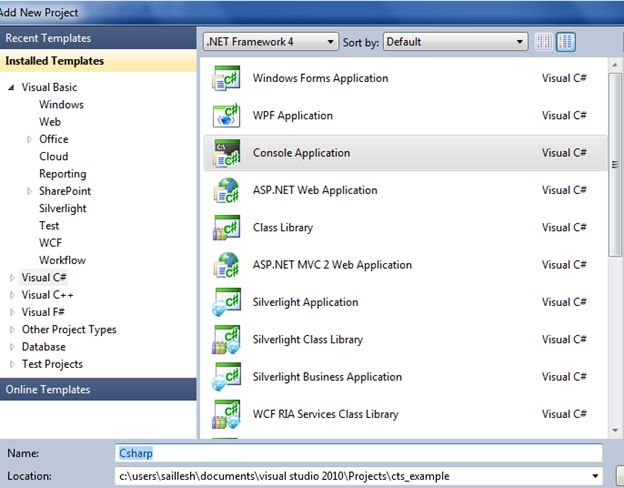
Task: Open the .NET Framework 4 version dropdown
Action: 271,41
